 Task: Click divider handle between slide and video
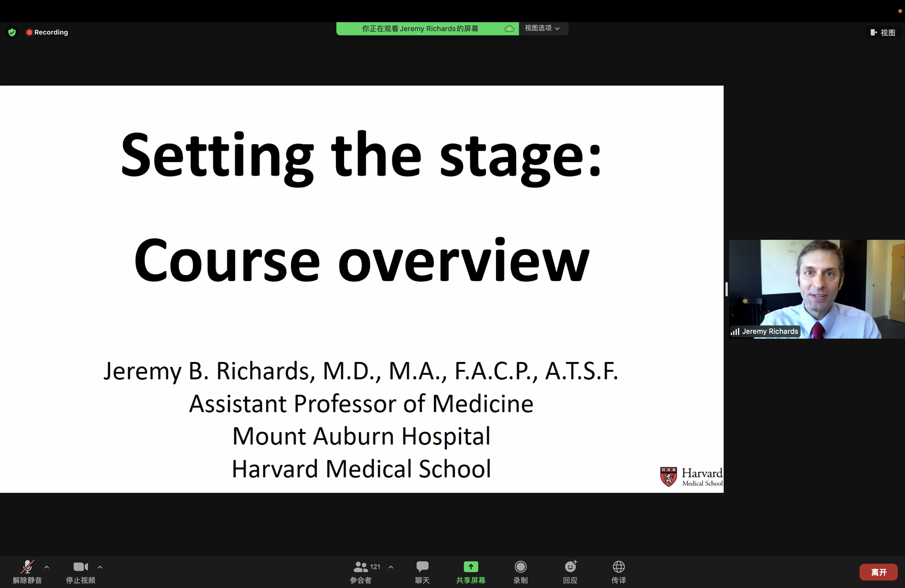tap(726, 289)
